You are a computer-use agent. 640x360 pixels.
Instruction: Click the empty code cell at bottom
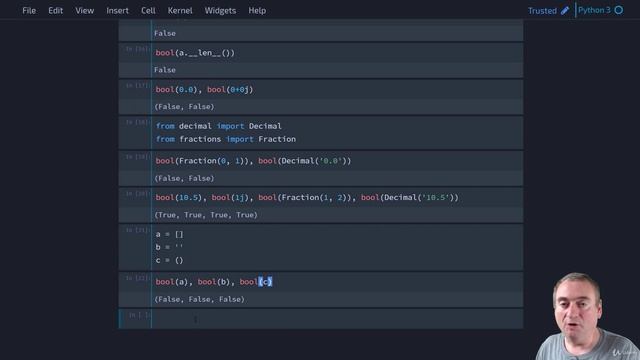[x=337, y=319]
